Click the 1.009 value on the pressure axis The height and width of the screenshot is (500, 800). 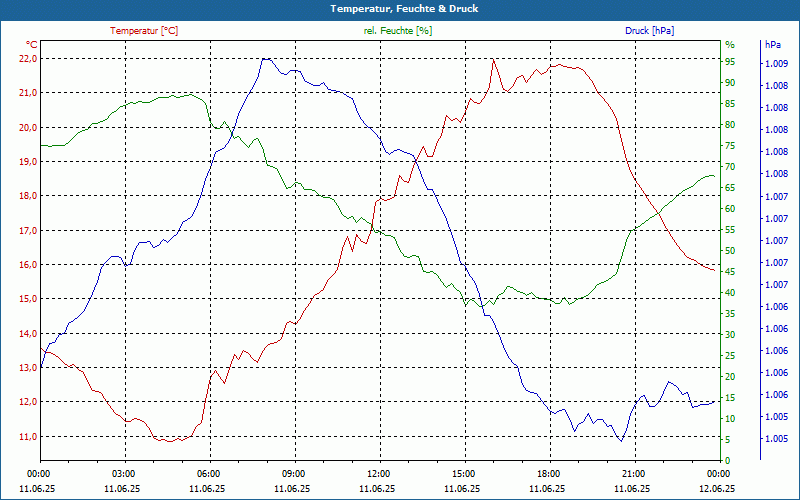(776, 64)
